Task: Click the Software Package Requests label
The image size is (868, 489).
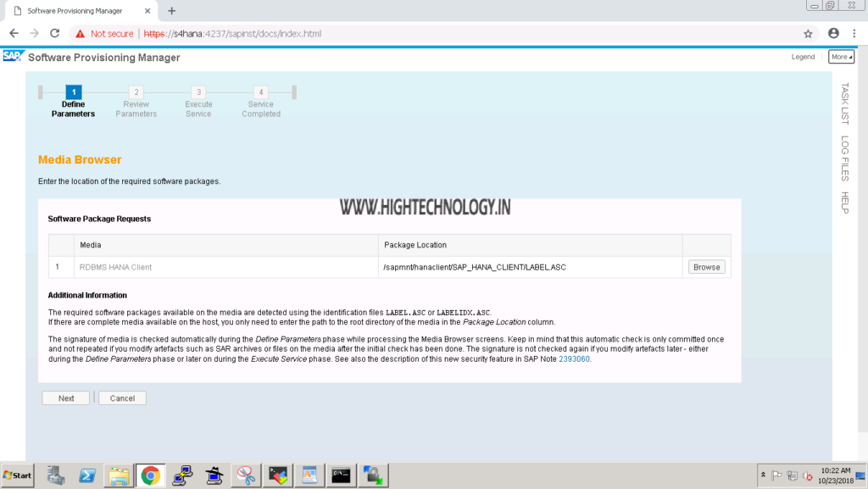Action: tap(99, 219)
